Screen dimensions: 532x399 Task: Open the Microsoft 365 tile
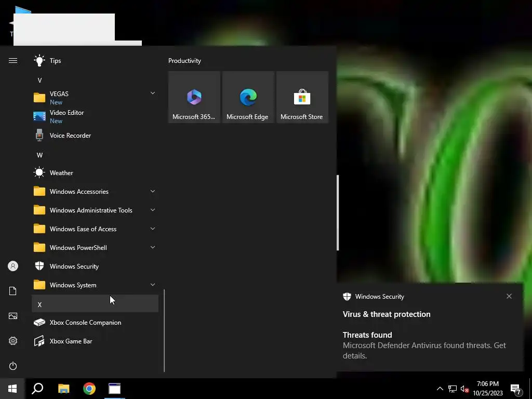(x=194, y=97)
